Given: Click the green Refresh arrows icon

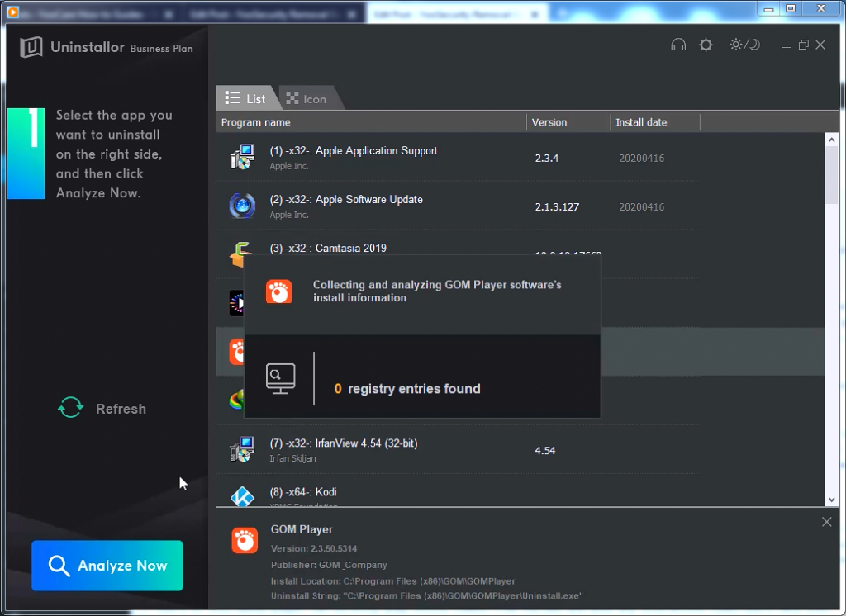Looking at the screenshot, I should [x=71, y=408].
